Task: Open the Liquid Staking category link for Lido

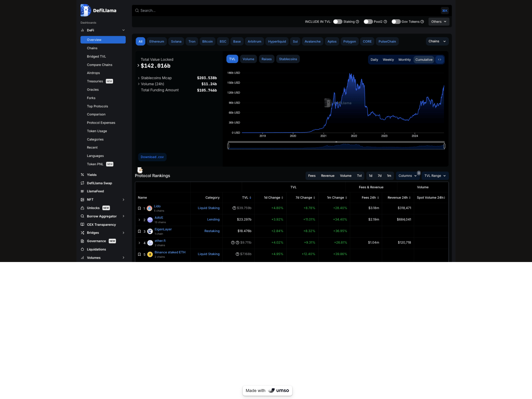Action: (209, 208)
